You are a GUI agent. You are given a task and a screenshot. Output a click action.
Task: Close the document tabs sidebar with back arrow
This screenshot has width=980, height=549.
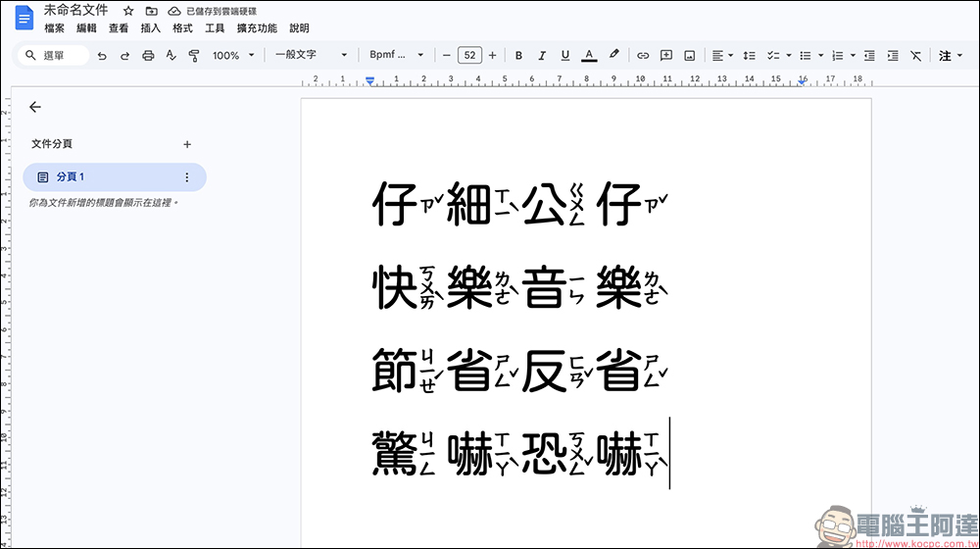click(x=35, y=107)
